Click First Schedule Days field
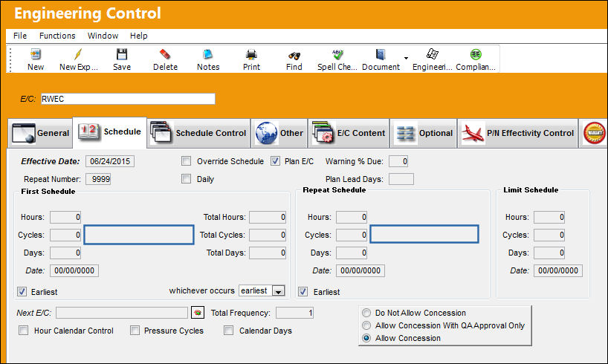 click(65, 253)
